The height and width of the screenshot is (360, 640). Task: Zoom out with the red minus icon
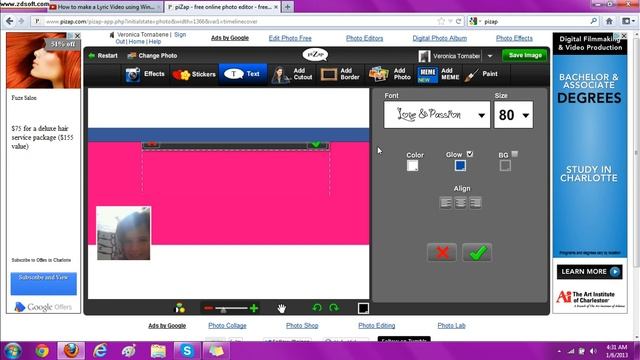click(209, 308)
